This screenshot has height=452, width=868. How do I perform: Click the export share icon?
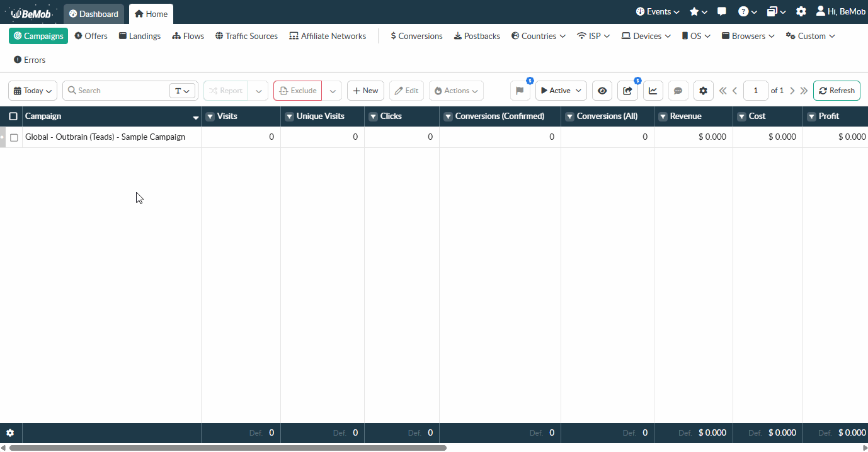627,91
